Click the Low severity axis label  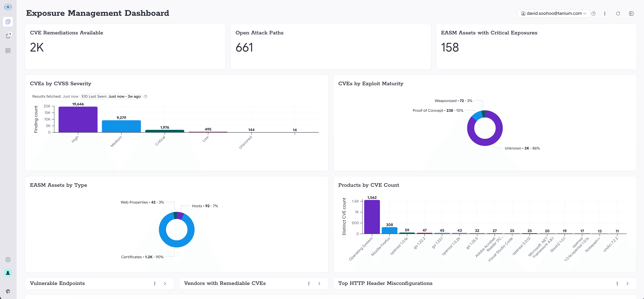[x=206, y=139]
